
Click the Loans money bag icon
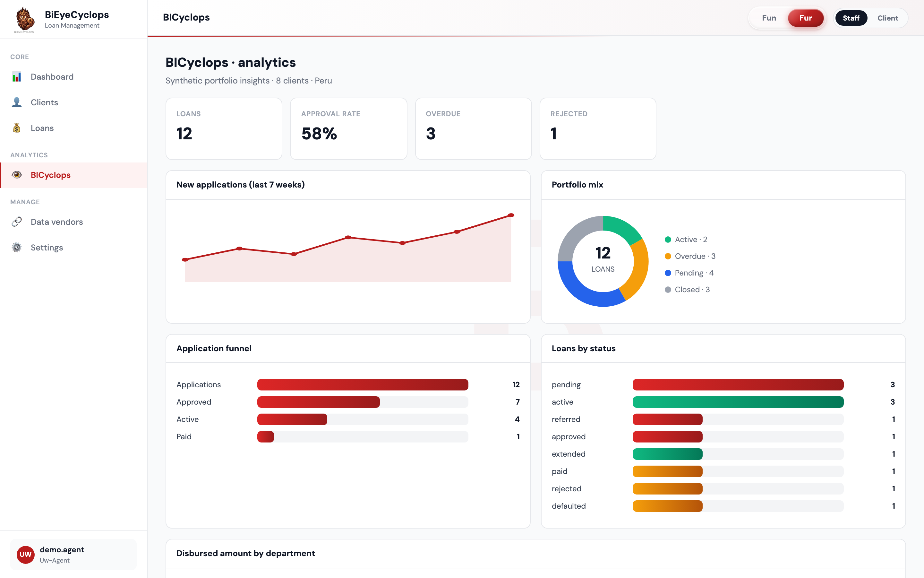[x=16, y=128]
